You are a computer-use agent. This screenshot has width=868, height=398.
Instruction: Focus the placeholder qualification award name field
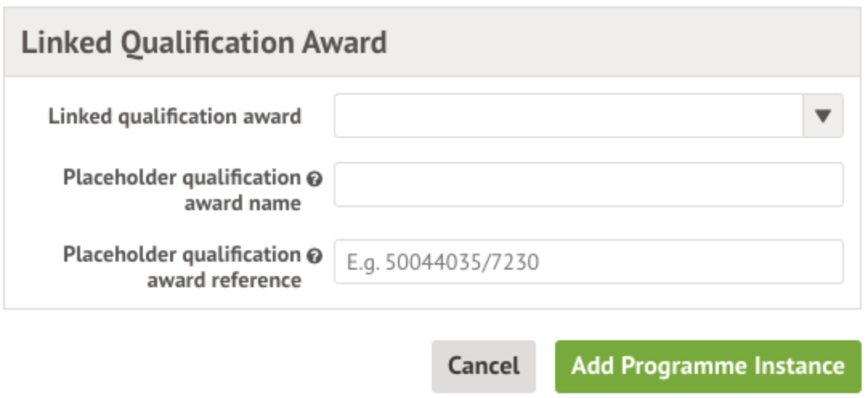(x=588, y=185)
